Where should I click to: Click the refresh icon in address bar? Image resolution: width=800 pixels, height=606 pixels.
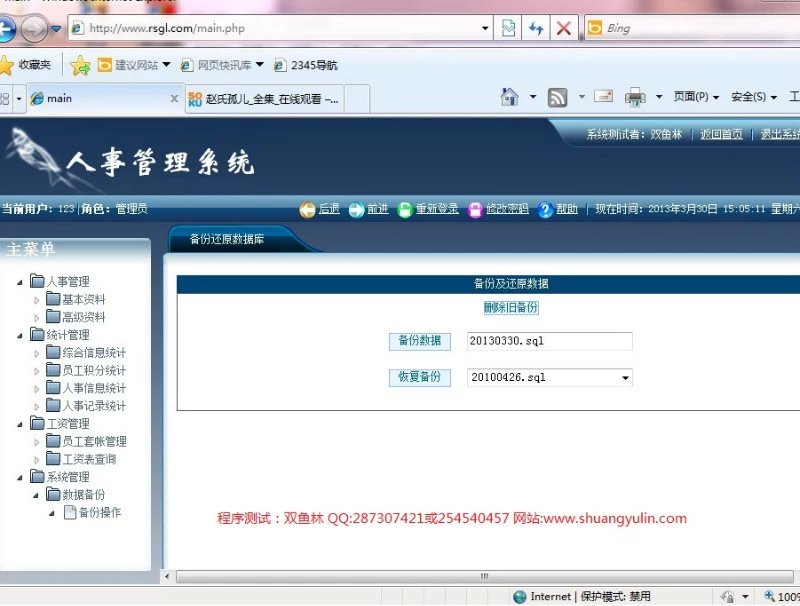(536, 28)
